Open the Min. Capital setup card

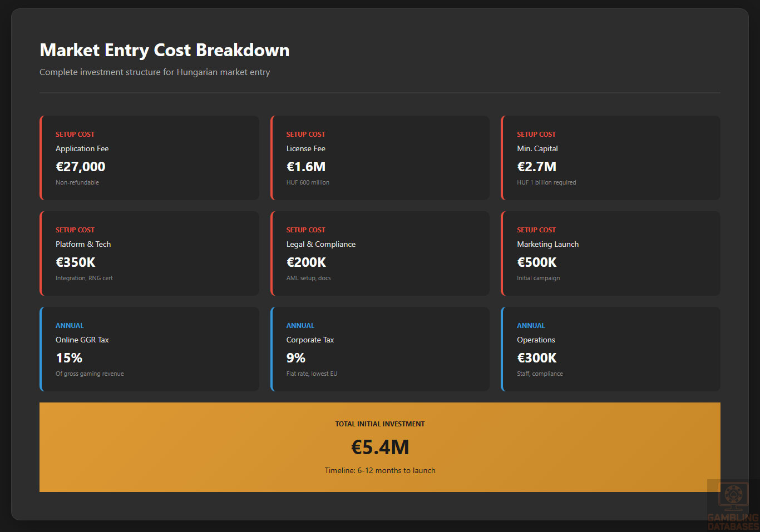coord(610,158)
